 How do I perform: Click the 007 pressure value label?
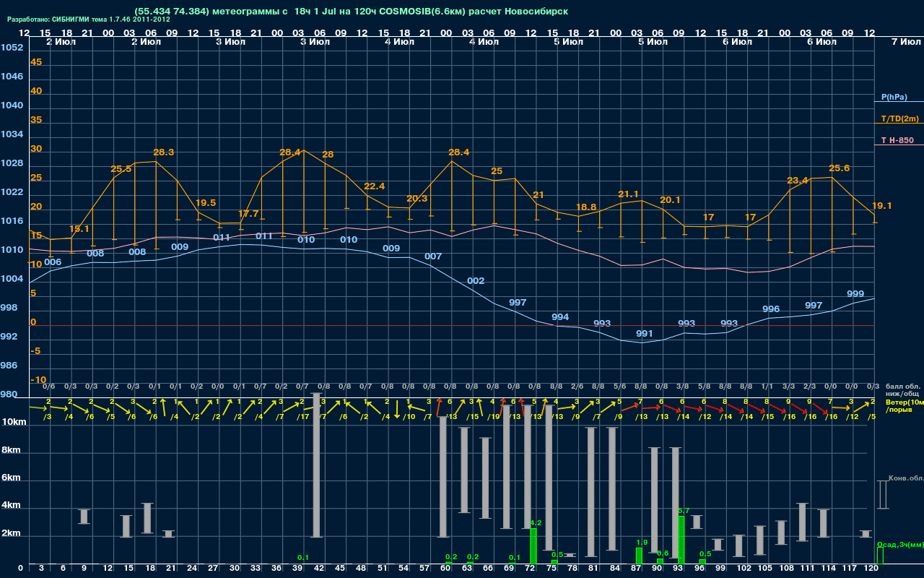click(x=433, y=256)
